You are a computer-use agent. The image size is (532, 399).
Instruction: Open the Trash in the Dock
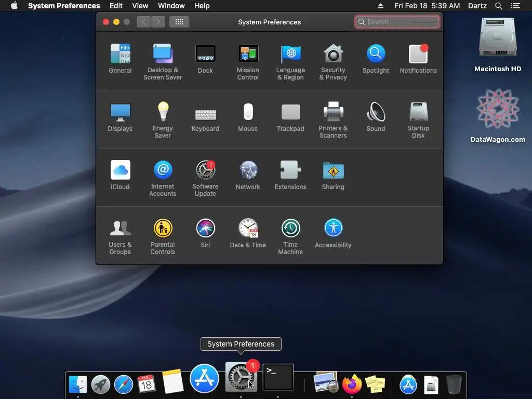click(454, 384)
